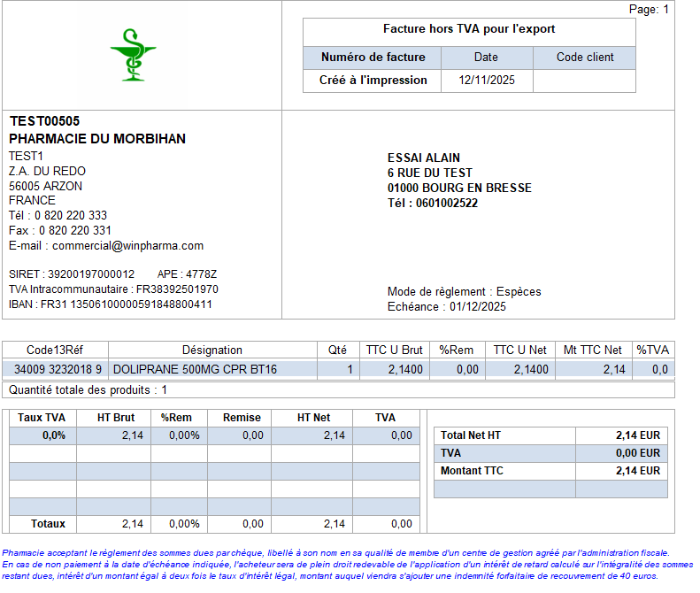Select the customer phone number 0601002522
Screen dimensions: 700x593
(446, 203)
